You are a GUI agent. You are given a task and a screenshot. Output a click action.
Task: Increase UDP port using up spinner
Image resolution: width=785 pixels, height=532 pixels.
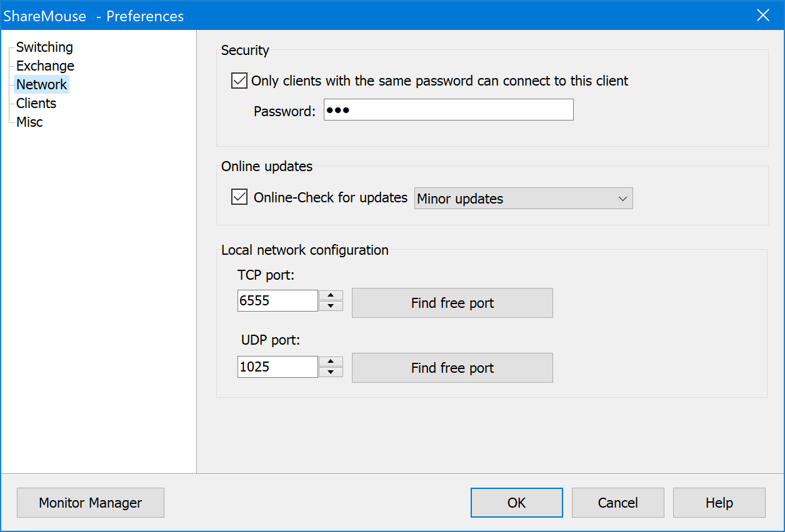pyautogui.click(x=331, y=362)
